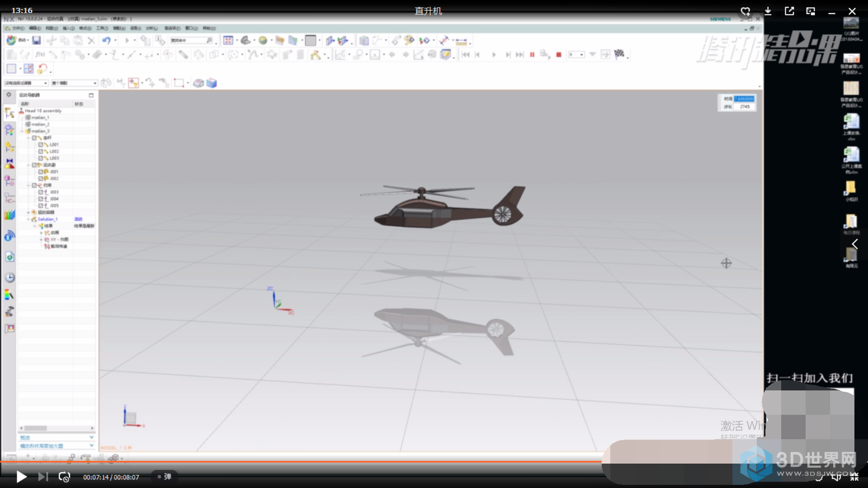868x488 pixels.
Task: Click the animation play forward arrow
Action: coord(494,55)
